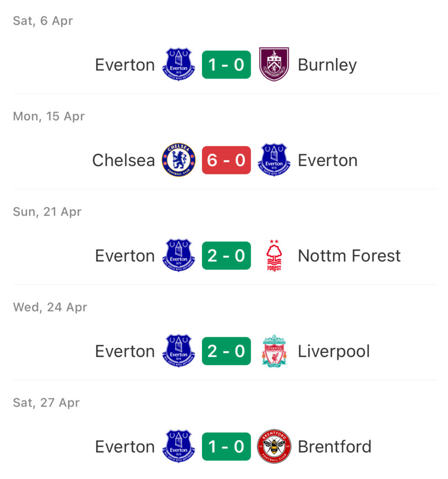Screen dimensions: 448x479
Task: Click Everton crest in the Chelsea match
Action: 274,160
